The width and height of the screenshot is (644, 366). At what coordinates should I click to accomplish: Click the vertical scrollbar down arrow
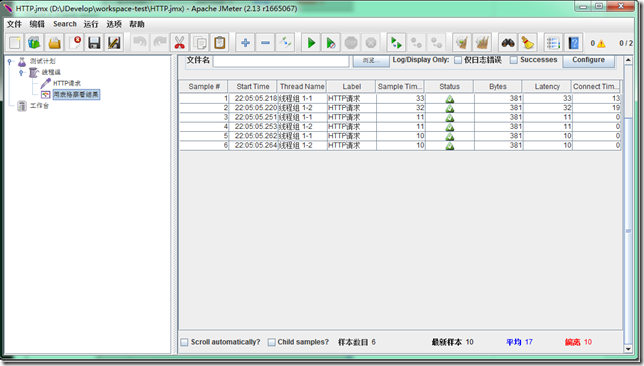[x=628, y=349]
